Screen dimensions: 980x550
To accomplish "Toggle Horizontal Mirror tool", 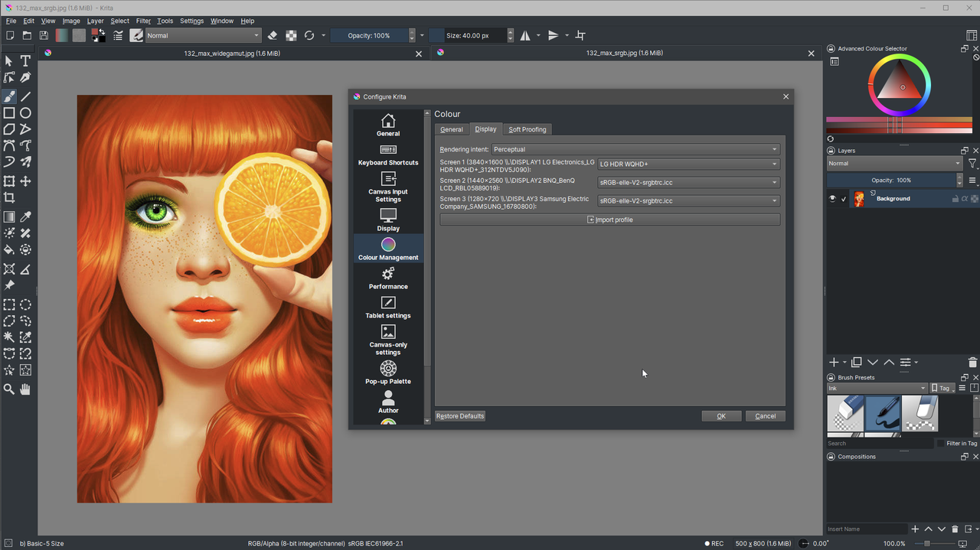I will pos(525,35).
